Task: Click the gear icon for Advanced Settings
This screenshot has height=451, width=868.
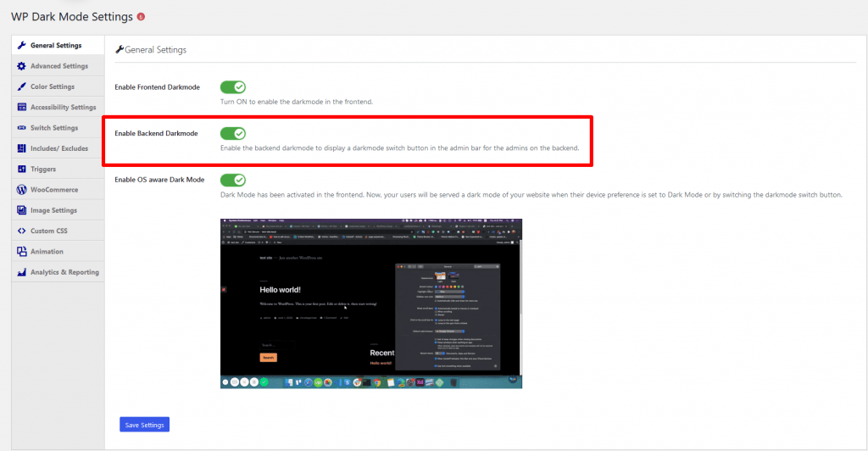Action: tap(21, 66)
